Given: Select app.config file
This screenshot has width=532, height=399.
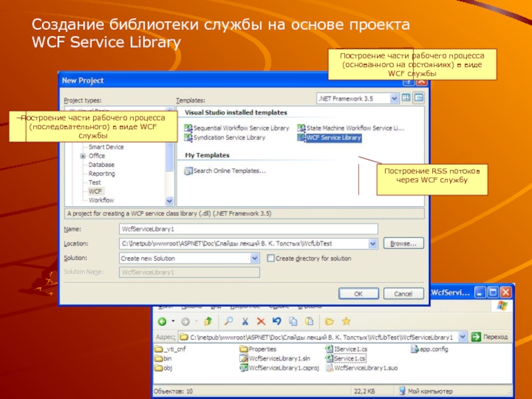Looking at the screenshot, I should point(430,348).
